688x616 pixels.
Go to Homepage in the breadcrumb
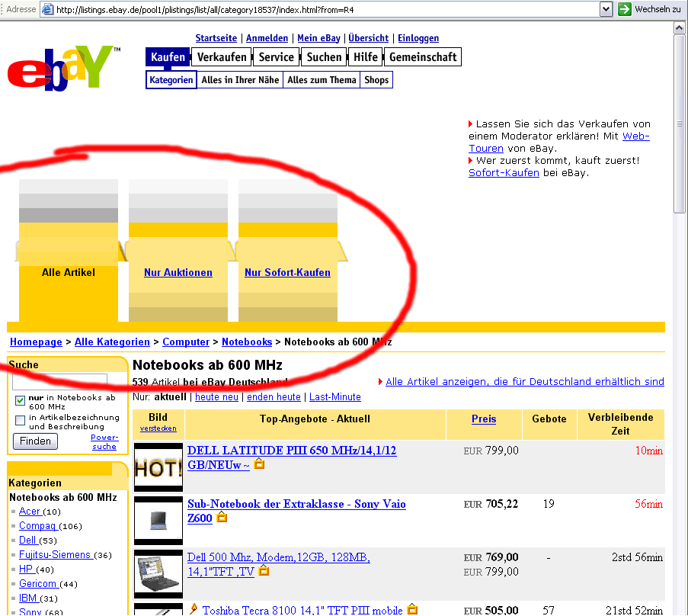click(36, 342)
